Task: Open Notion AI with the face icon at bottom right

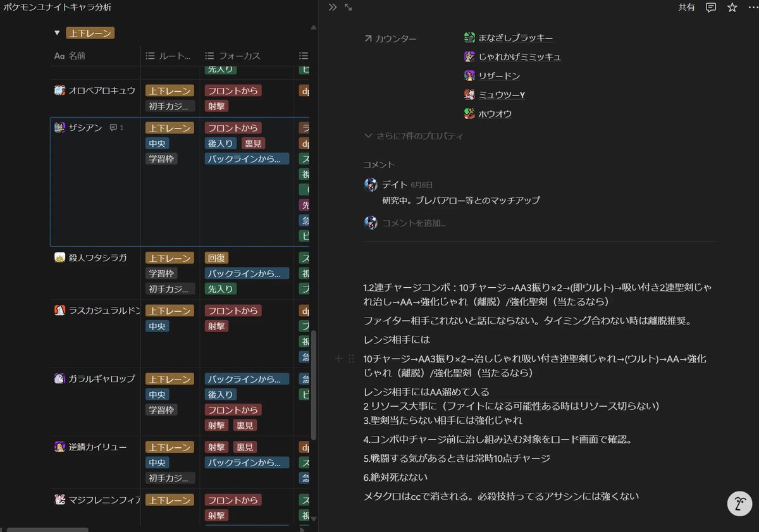Action: (x=739, y=504)
